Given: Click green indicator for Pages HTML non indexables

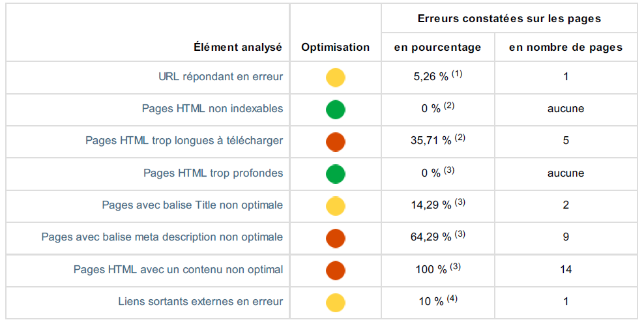Looking at the screenshot, I should (336, 110).
